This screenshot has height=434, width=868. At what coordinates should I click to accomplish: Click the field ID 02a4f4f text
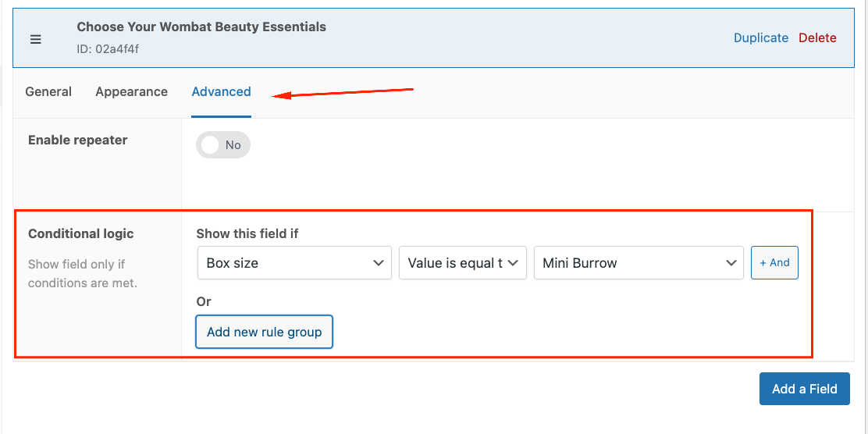(108, 49)
